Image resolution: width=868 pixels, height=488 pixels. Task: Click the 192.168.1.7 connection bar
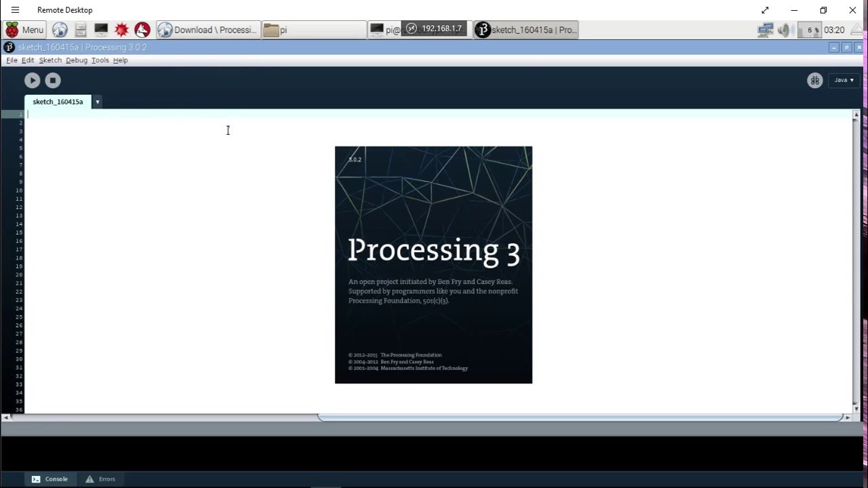pyautogui.click(x=435, y=28)
